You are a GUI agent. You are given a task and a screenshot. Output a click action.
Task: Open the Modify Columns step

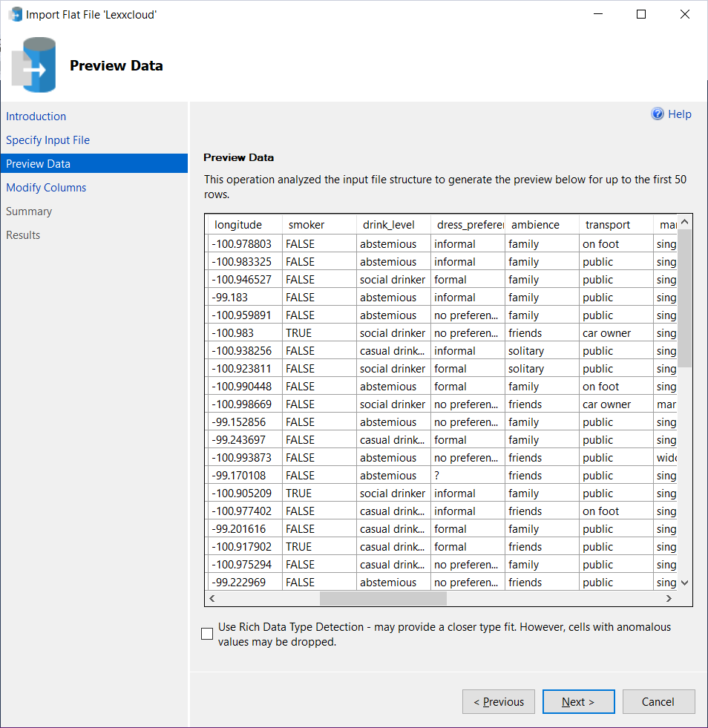[46, 188]
